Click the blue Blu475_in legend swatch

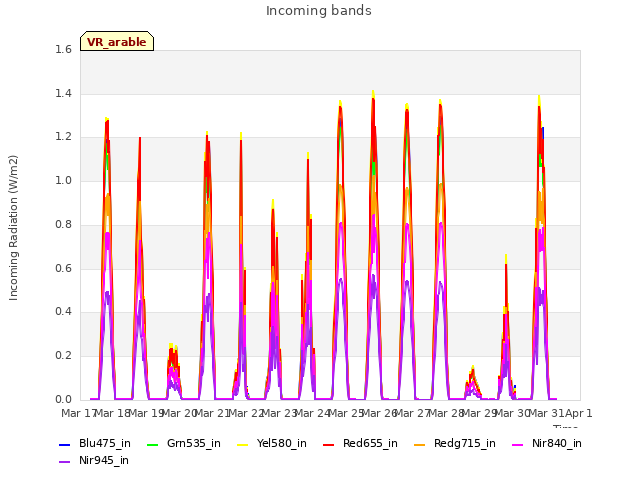point(64,444)
